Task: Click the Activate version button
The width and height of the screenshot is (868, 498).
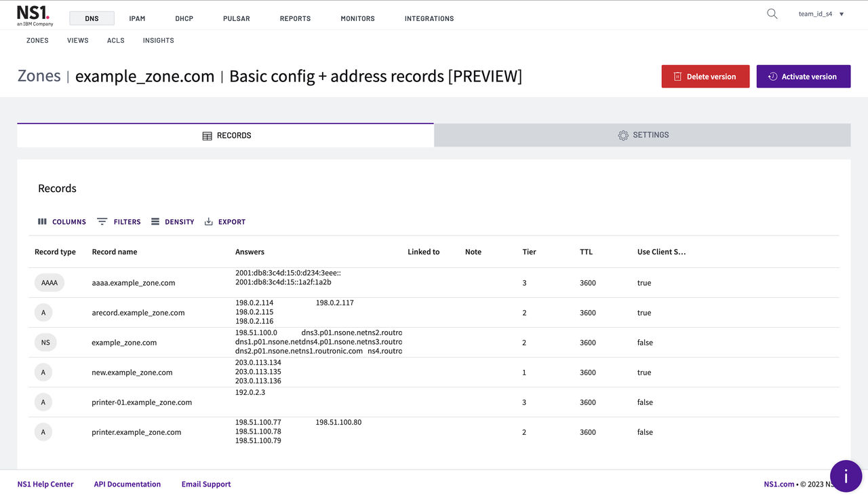Action: pos(804,77)
